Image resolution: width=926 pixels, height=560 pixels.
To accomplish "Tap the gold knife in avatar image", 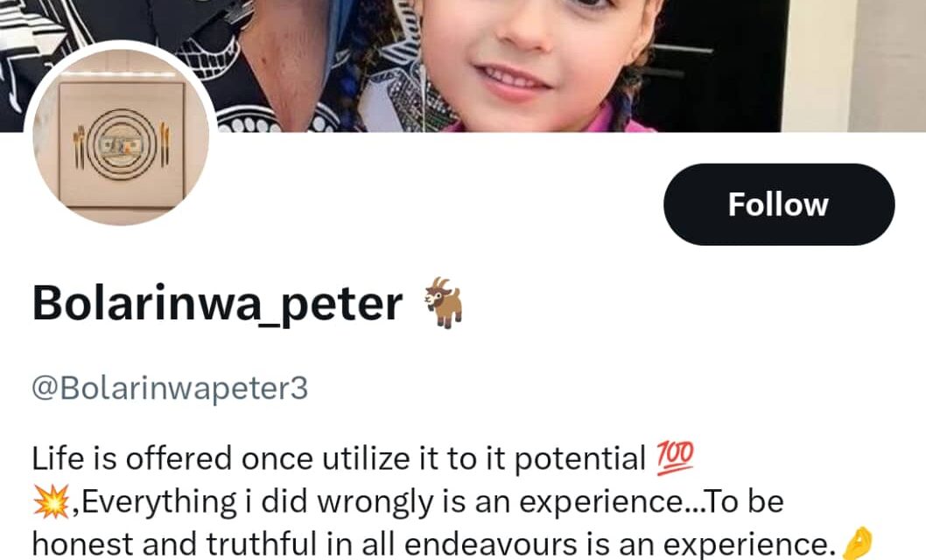I will pos(165,143).
